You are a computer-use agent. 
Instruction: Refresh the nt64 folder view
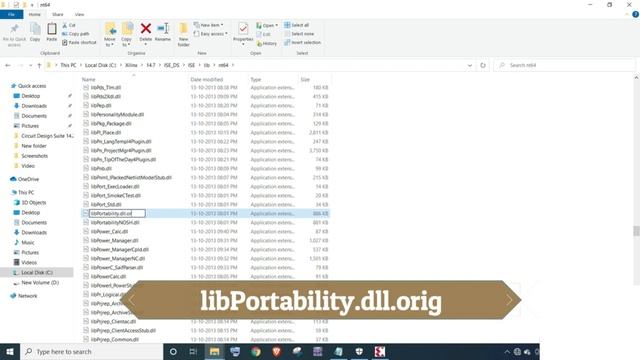[x=483, y=65]
